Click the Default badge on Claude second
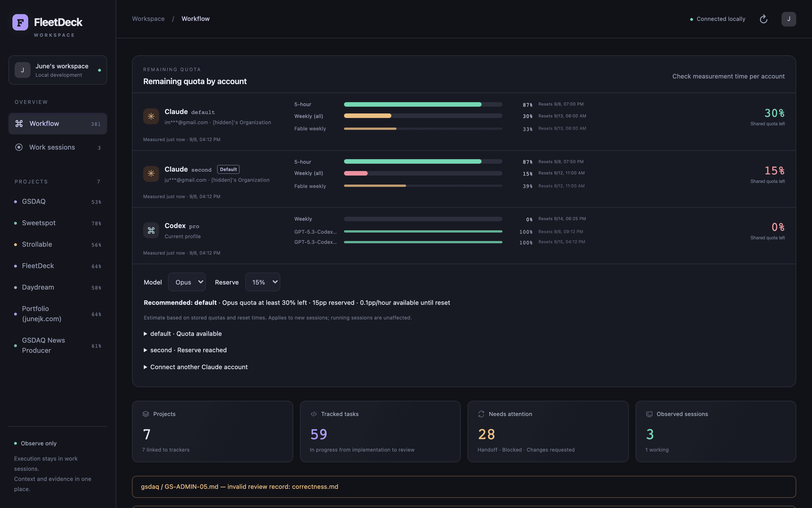The image size is (812, 508). click(228, 169)
